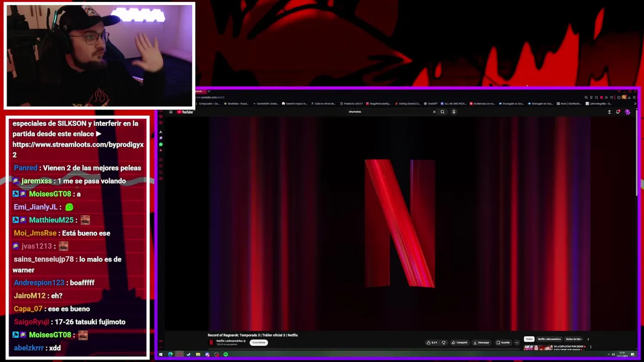This screenshot has width=644, height=362.
Task: Click the YouTube search magnifier button
Action: [442, 112]
